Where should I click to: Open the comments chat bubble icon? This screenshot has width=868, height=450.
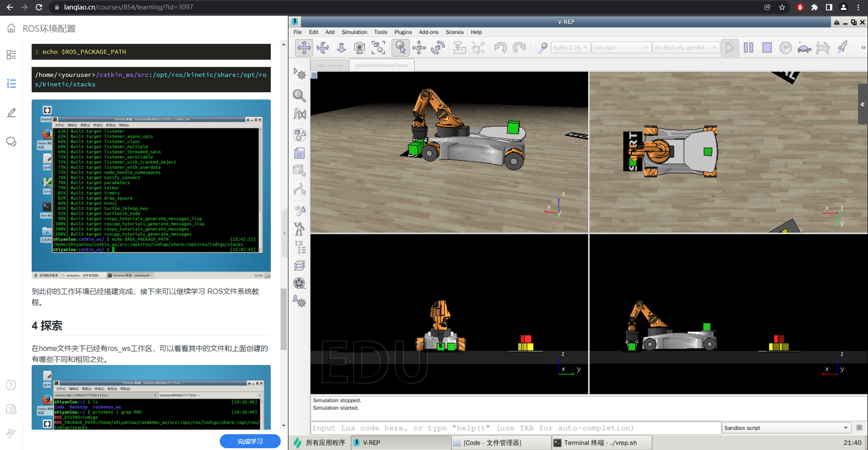click(11, 142)
